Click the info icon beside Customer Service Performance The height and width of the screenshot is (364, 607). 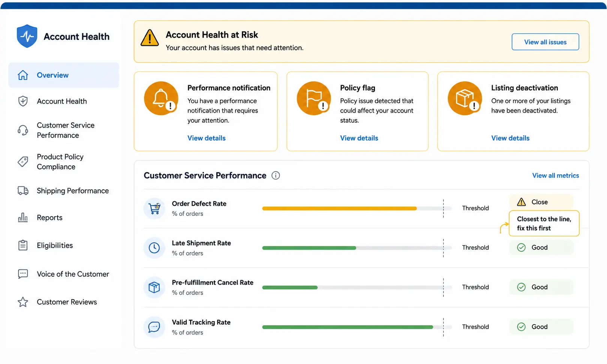pos(276,175)
